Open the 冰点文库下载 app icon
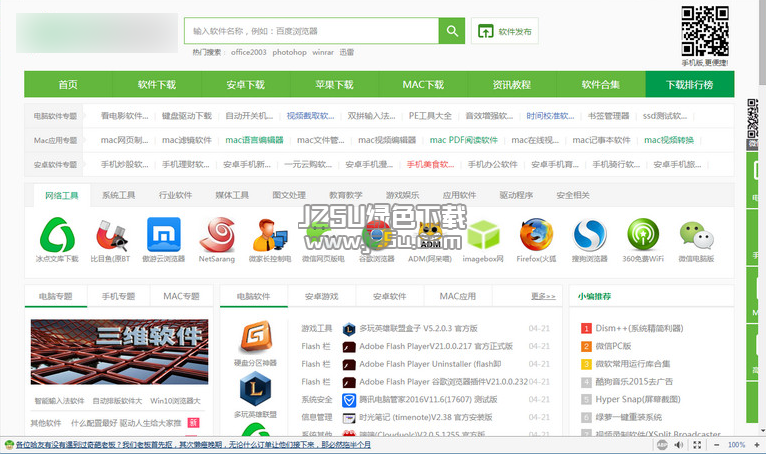 [57, 235]
